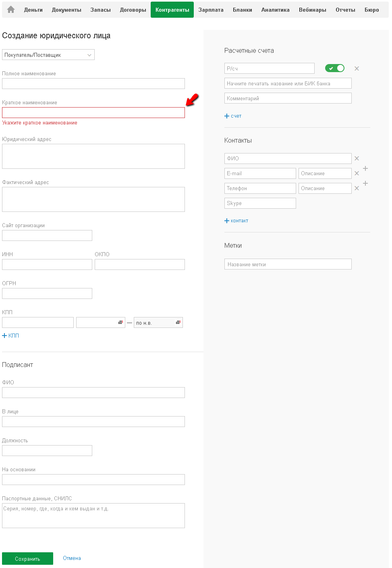Click the Отмена link

point(72,558)
